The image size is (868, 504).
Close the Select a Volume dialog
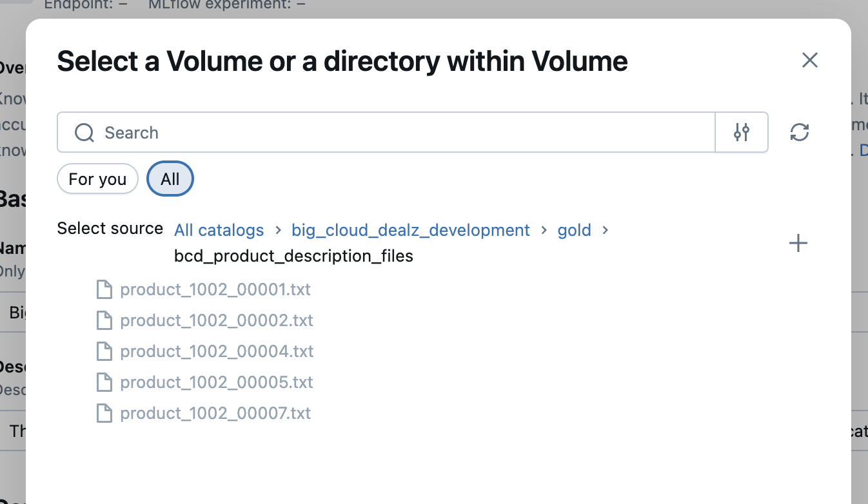point(810,61)
